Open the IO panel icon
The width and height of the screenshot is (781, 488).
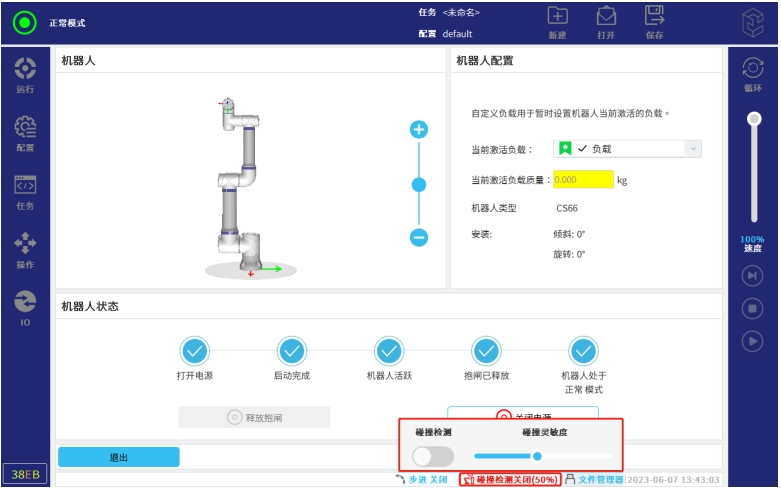25,307
